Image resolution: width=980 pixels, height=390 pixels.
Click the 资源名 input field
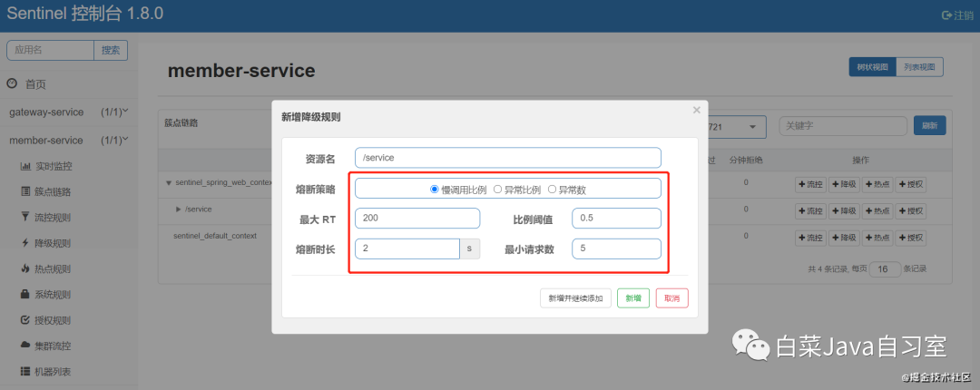507,158
